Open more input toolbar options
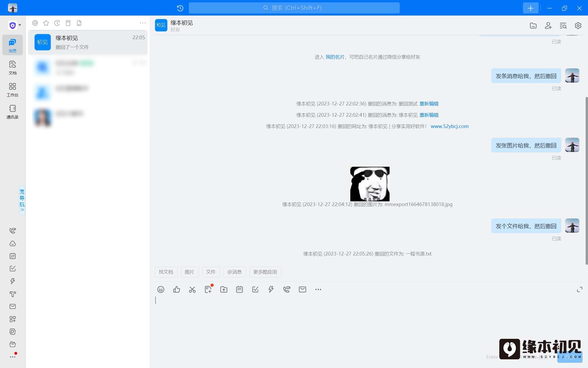The height and width of the screenshot is (368, 588). click(x=318, y=289)
